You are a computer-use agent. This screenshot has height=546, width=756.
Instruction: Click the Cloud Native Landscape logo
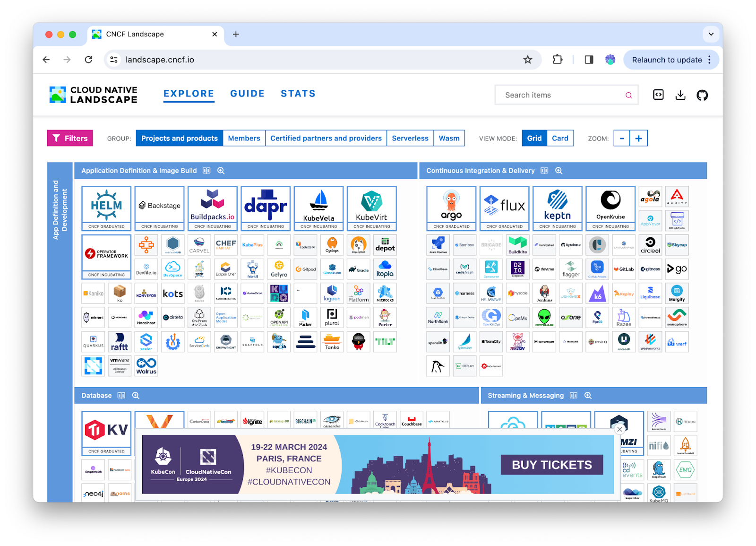94,95
